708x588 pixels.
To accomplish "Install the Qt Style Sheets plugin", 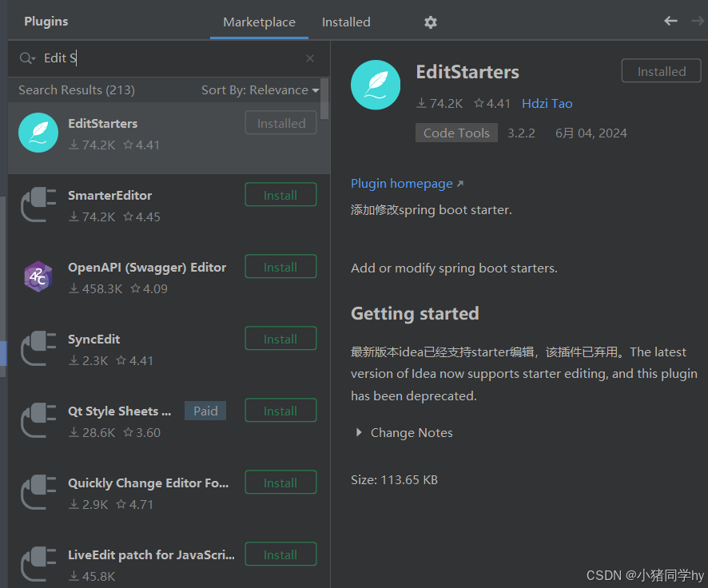I will [x=280, y=411].
